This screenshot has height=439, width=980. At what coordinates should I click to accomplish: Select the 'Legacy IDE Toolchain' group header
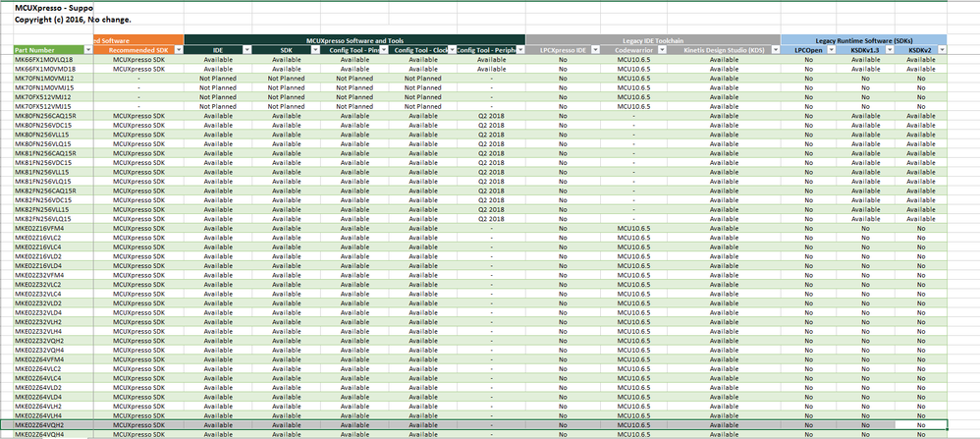653,40
